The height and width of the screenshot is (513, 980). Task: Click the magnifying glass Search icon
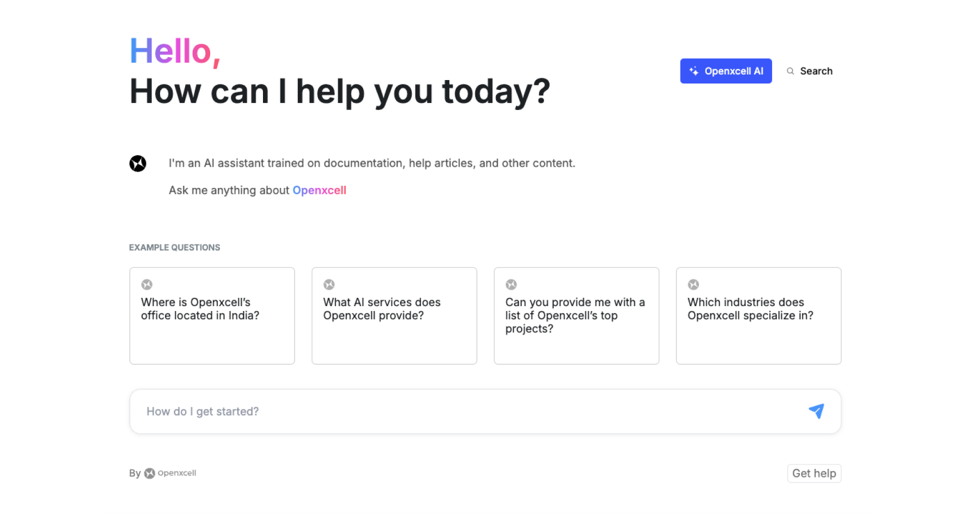pyautogui.click(x=791, y=71)
